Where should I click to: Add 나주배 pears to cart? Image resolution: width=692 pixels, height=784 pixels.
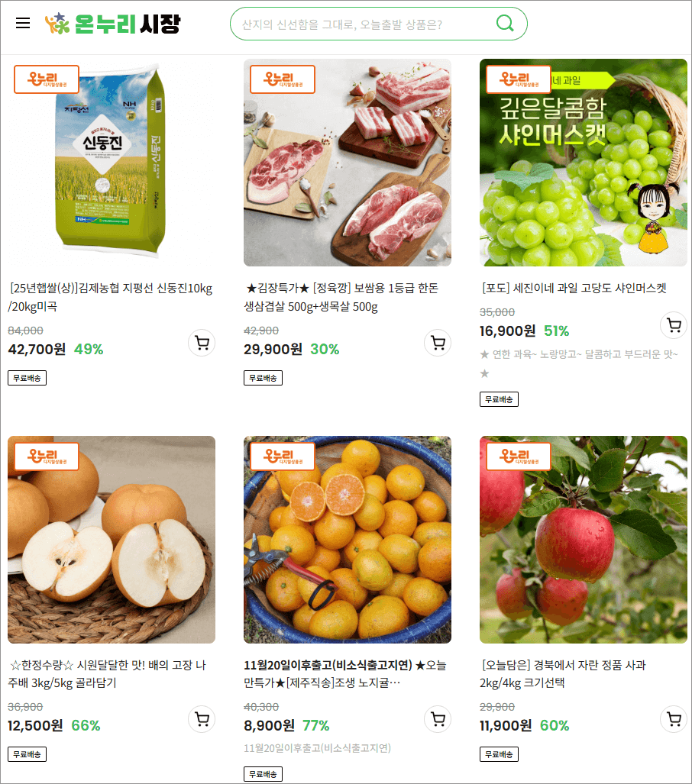(202, 720)
